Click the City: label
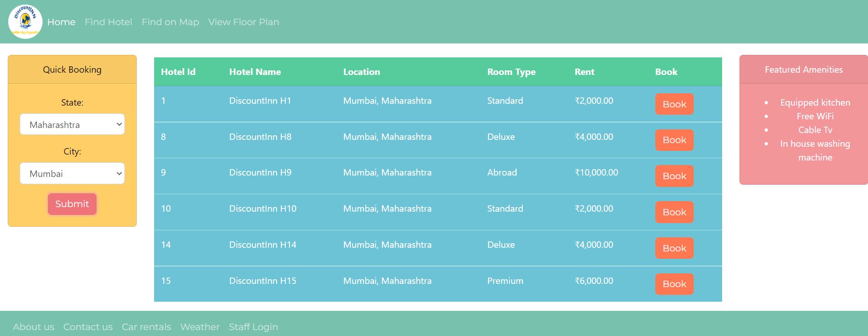 coord(72,151)
